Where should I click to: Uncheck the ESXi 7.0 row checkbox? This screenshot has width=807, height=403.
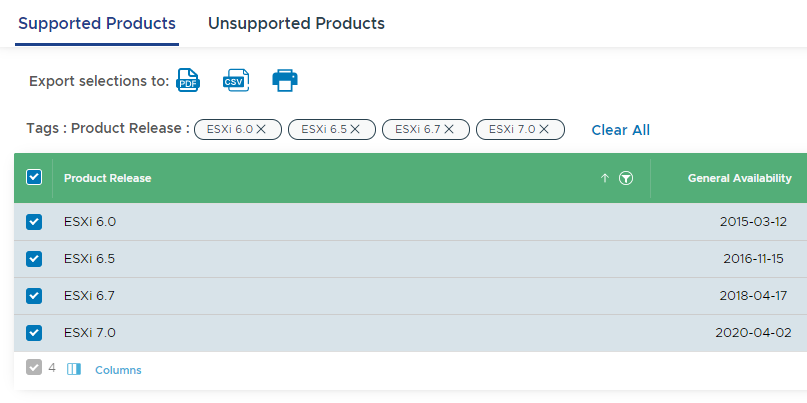[x=34, y=333]
